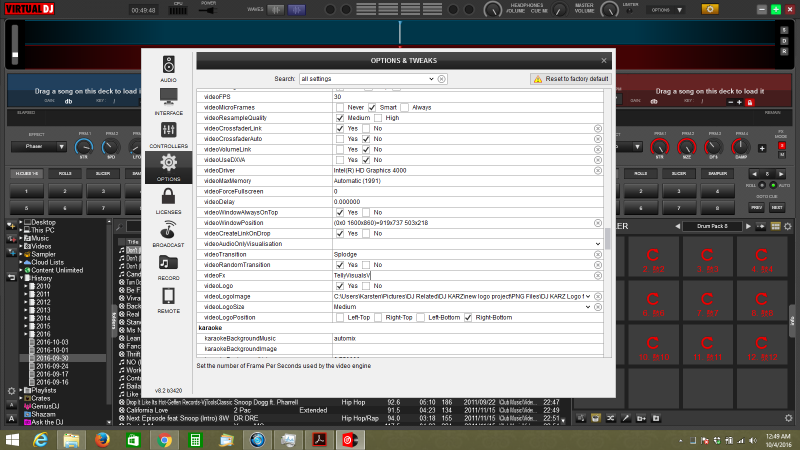The image size is (800, 450).
Task: Set videoCrossfaderAuto to Yes
Action: [x=340, y=139]
